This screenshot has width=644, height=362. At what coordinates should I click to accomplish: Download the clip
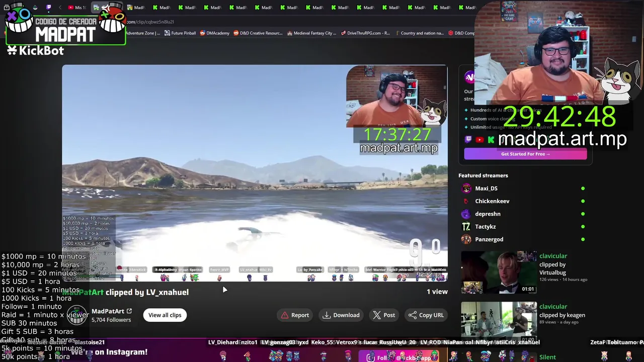(341, 315)
